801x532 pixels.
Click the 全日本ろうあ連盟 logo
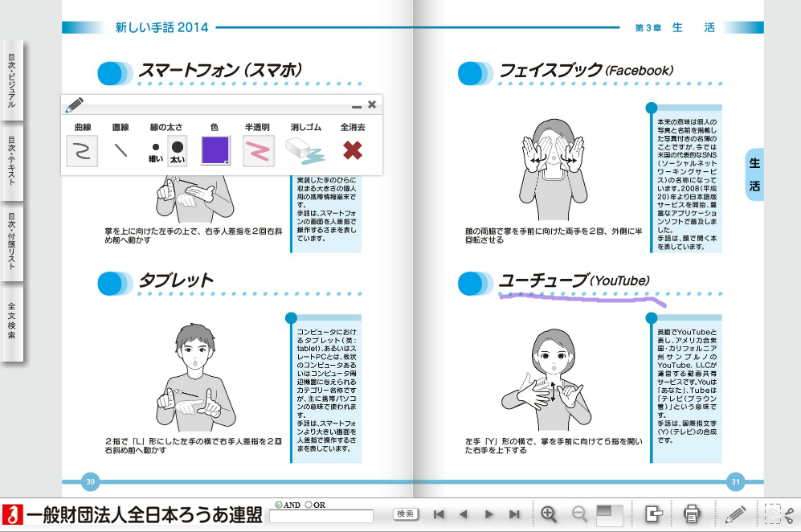click(x=133, y=515)
